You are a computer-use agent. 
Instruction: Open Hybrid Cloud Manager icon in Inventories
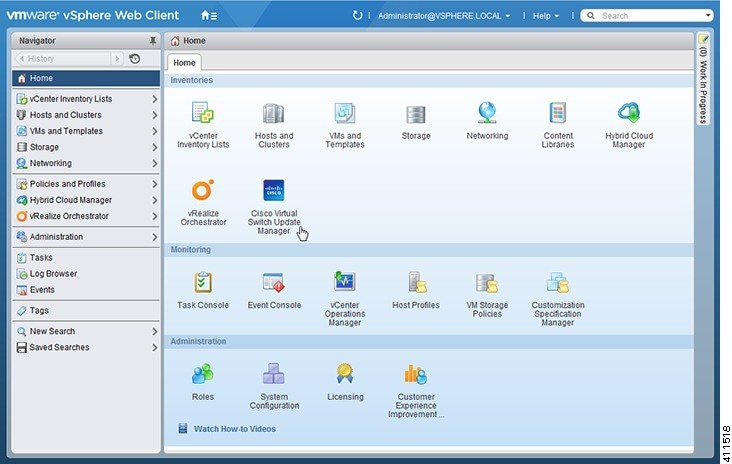point(629,113)
